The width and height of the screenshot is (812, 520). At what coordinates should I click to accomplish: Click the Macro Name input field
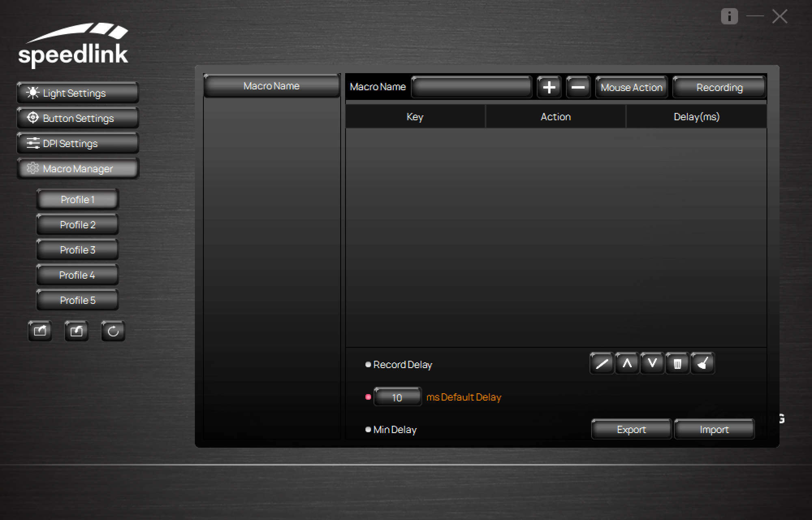tap(471, 87)
